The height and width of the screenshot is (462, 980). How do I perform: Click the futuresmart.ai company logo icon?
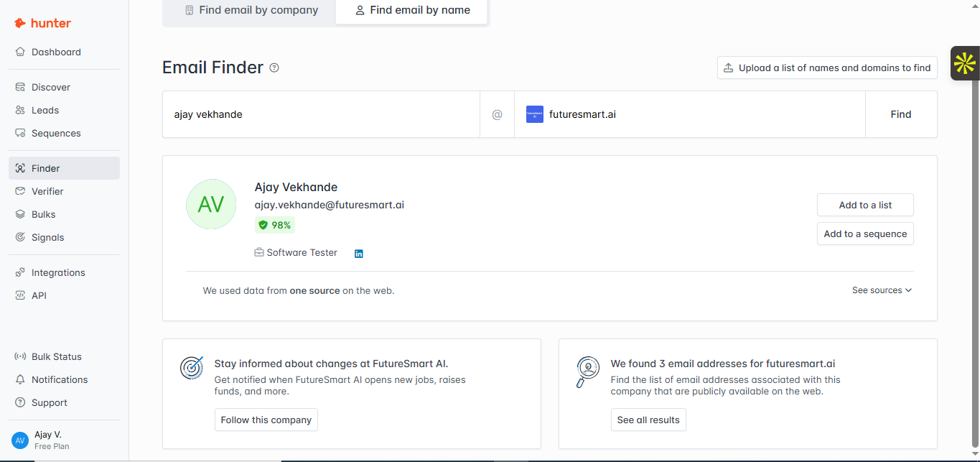pyautogui.click(x=535, y=114)
